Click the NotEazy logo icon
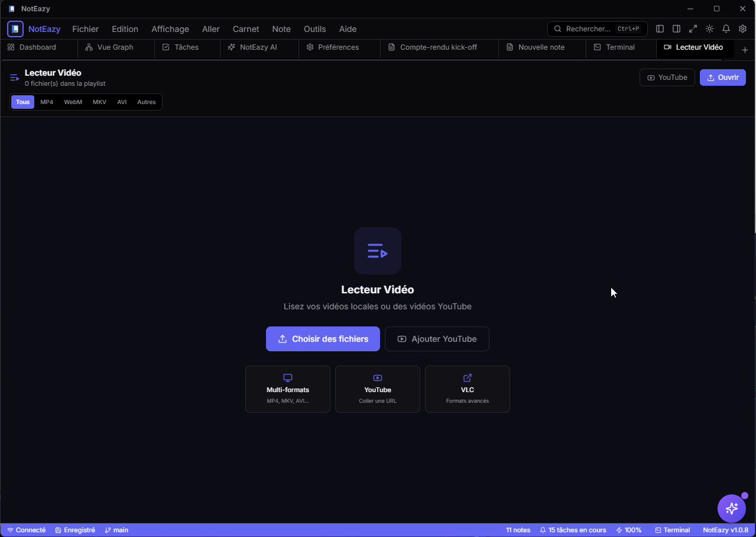This screenshot has width=756, height=537. coord(15,29)
